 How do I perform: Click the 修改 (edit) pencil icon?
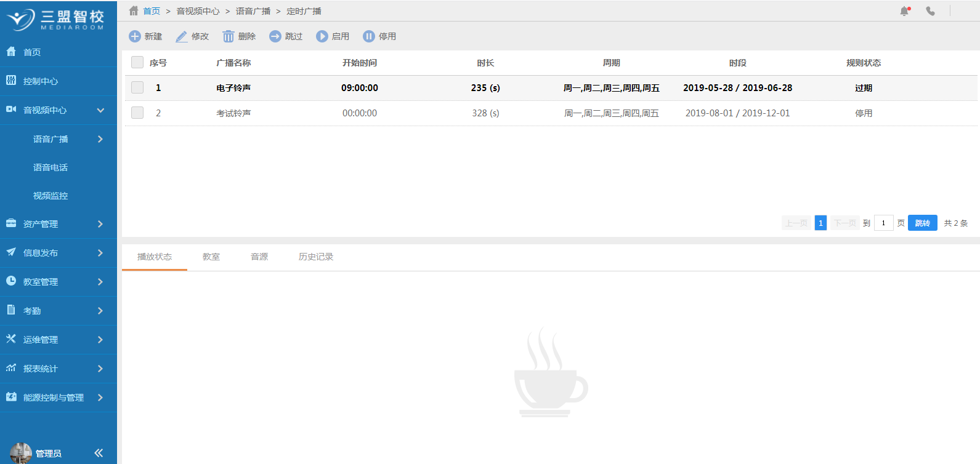pos(182,37)
